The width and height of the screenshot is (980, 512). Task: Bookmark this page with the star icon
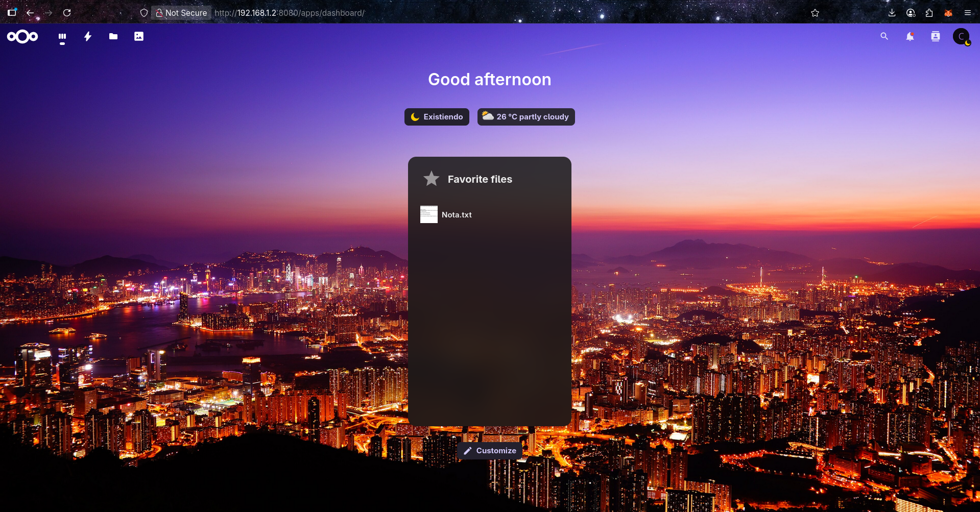815,13
